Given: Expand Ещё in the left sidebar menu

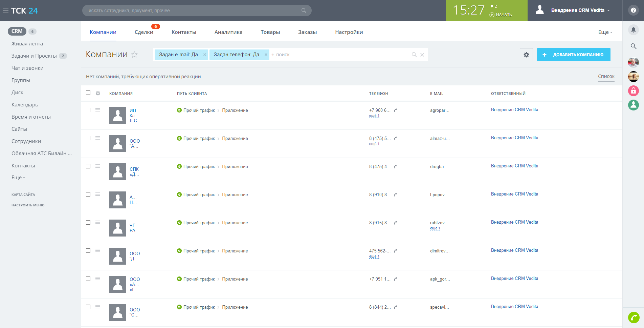Looking at the screenshot, I should tap(18, 178).
